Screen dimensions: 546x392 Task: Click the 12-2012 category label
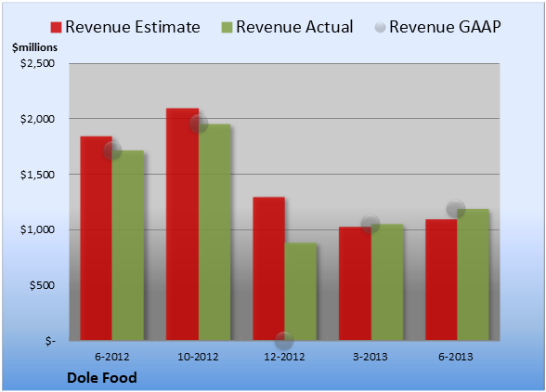pyautogui.click(x=284, y=357)
